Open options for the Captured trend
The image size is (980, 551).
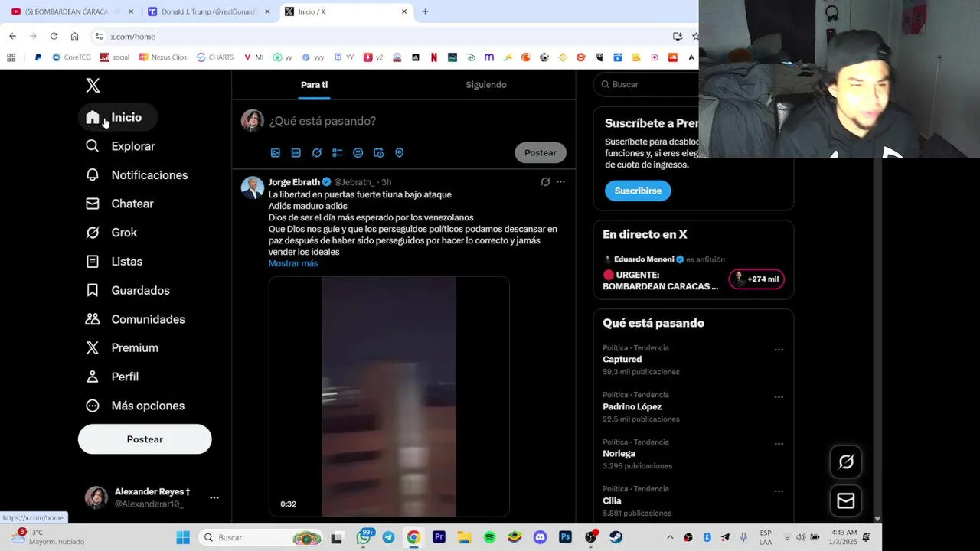coord(779,350)
